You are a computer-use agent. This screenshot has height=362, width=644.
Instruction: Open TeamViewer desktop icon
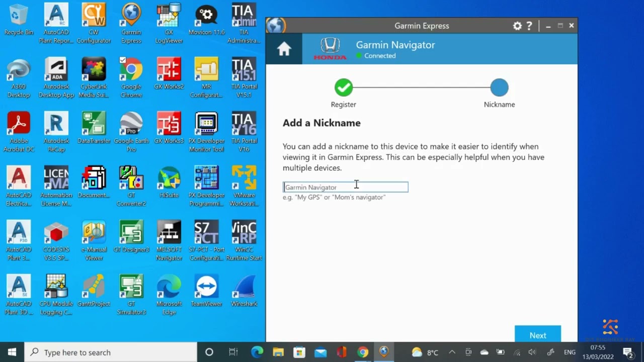(x=207, y=292)
